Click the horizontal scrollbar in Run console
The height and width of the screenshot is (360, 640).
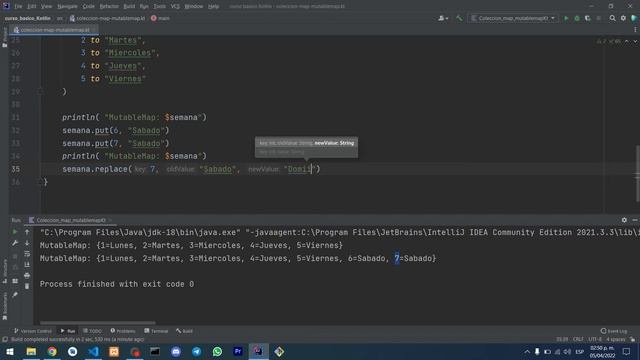tap(98, 323)
